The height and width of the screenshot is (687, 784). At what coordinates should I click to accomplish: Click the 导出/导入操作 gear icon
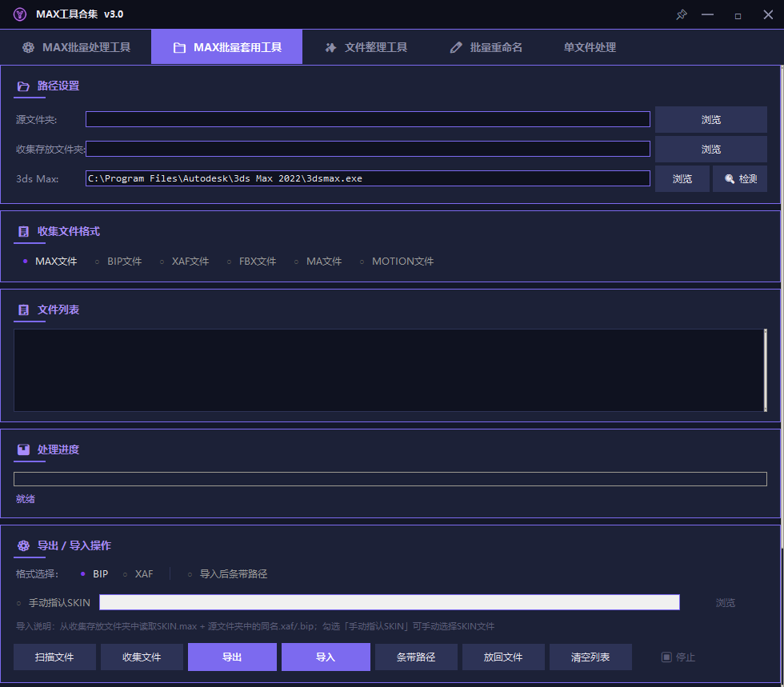point(23,545)
